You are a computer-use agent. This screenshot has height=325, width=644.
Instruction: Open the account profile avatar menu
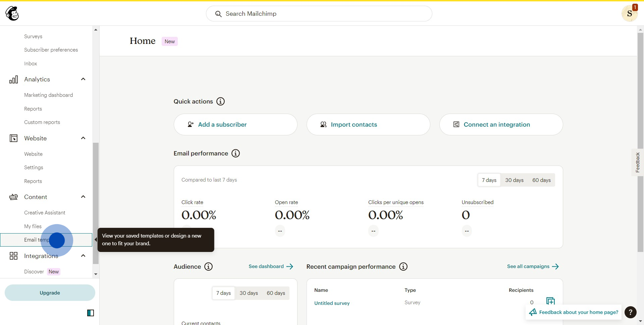point(629,14)
